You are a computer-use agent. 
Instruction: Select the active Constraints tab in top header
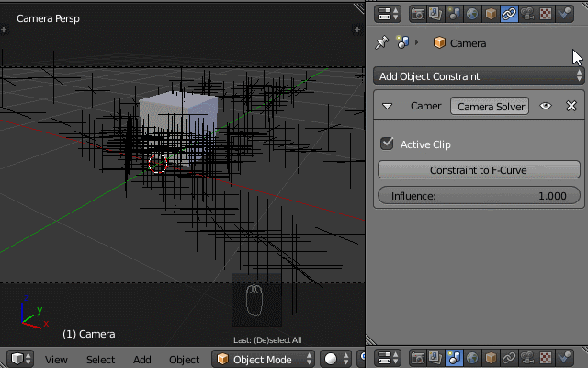509,14
